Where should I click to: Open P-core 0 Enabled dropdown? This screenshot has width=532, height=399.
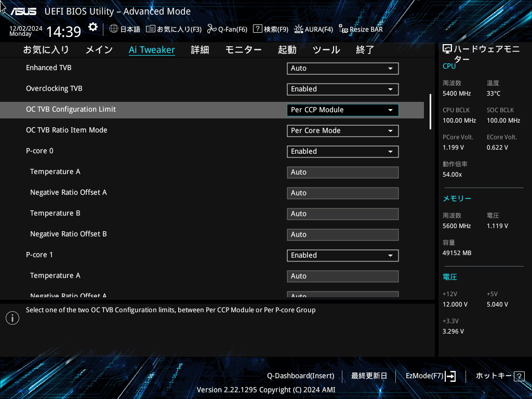point(343,151)
